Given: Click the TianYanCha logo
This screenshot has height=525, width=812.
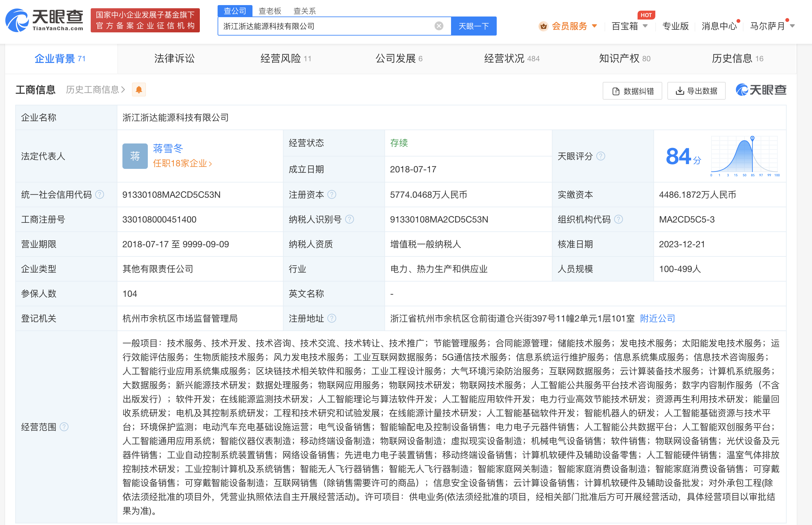Looking at the screenshot, I should pos(45,20).
